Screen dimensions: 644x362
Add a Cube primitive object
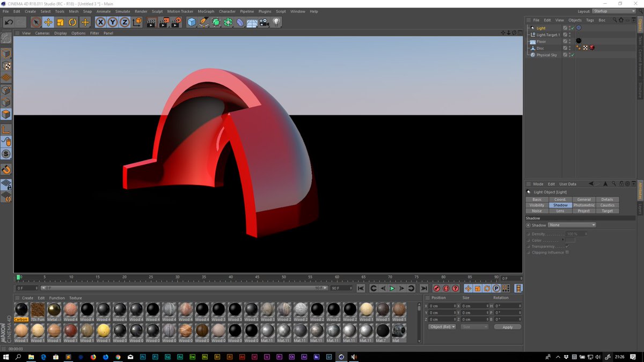coord(192,22)
